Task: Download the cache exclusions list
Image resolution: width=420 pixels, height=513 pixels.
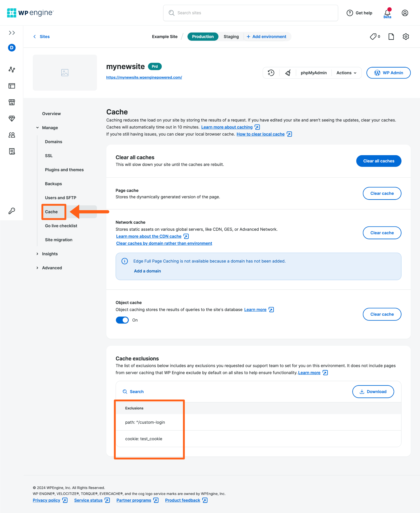Action: [x=373, y=392]
